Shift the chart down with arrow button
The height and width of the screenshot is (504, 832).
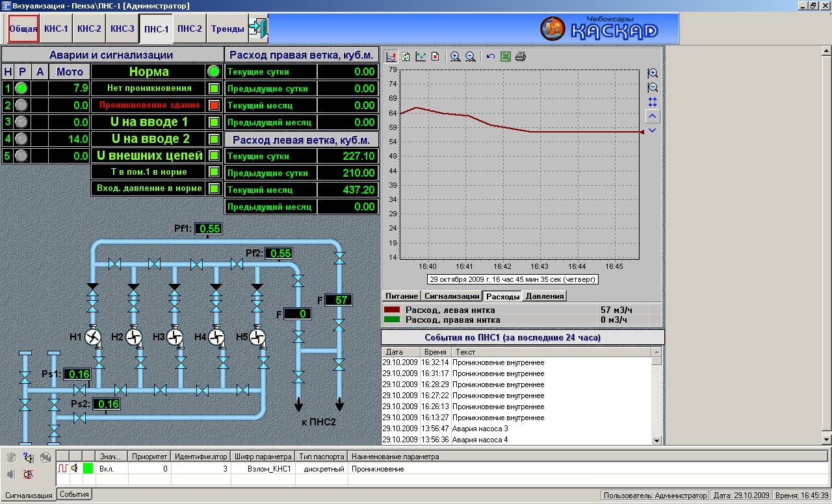pos(653,131)
